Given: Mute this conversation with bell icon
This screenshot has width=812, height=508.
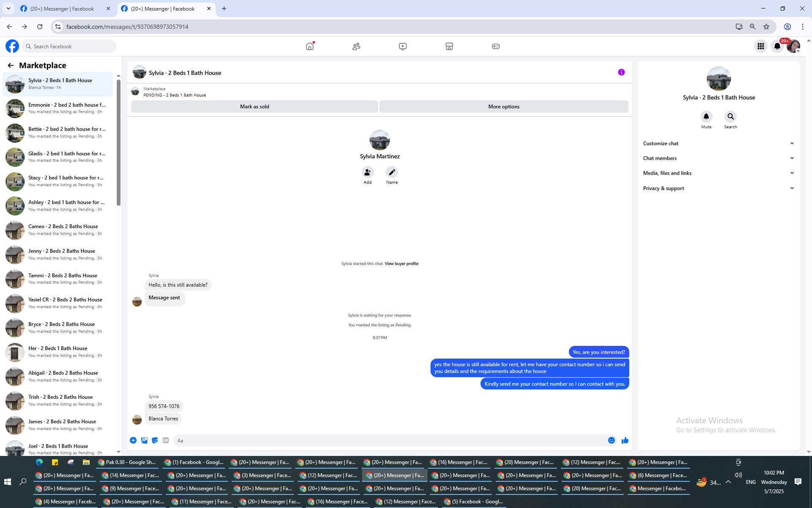Looking at the screenshot, I should (x=706, y=117).
